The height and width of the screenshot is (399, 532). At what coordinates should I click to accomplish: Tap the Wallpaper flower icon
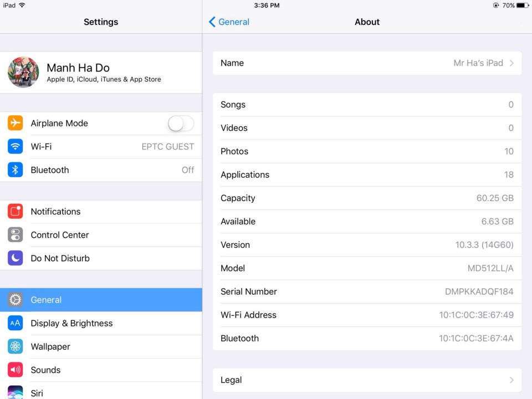[16, 346]
